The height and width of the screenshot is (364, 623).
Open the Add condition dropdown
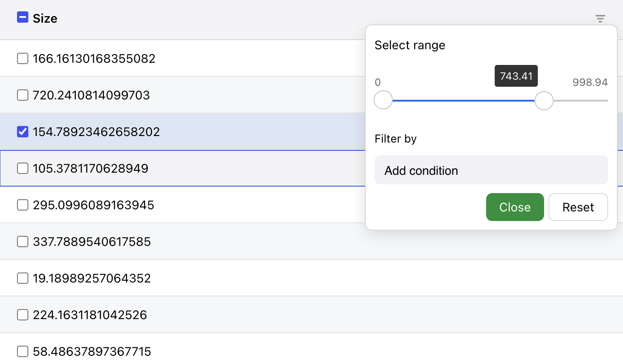(x=491, y=170)
